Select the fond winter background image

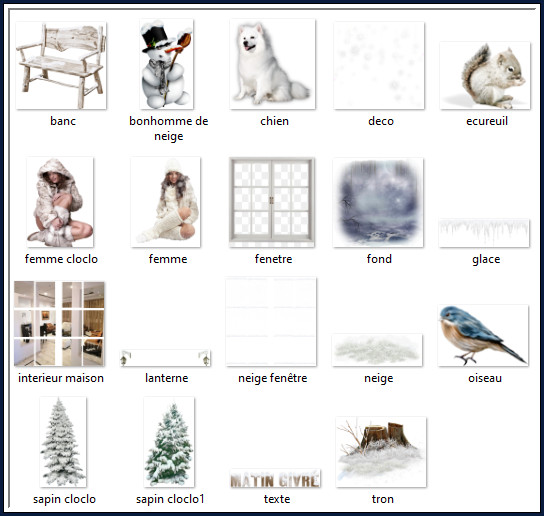[378, 202]
